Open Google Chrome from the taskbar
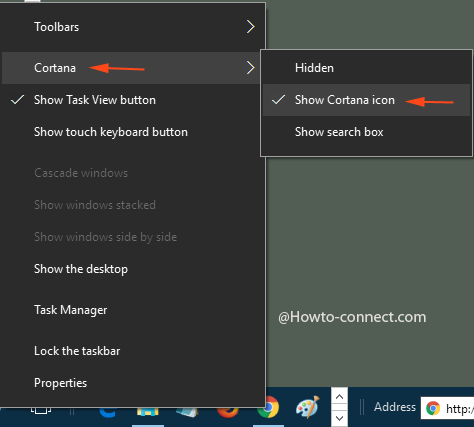The height and width of the screenshot is (427, 474). [x=269, y=408]
